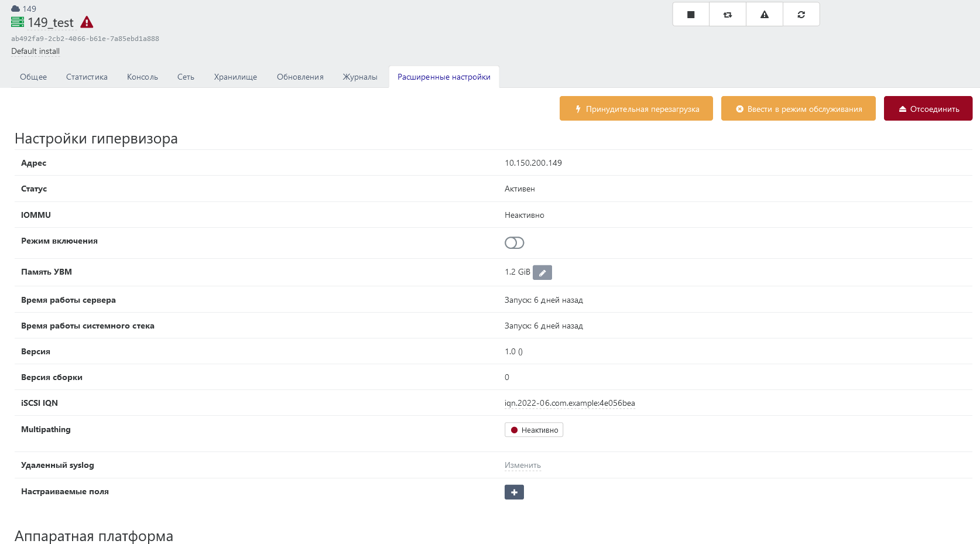Click the cloud icon next to 149
Image resolution: width=980 pixels, height=544 pixels.
[16, 9]
